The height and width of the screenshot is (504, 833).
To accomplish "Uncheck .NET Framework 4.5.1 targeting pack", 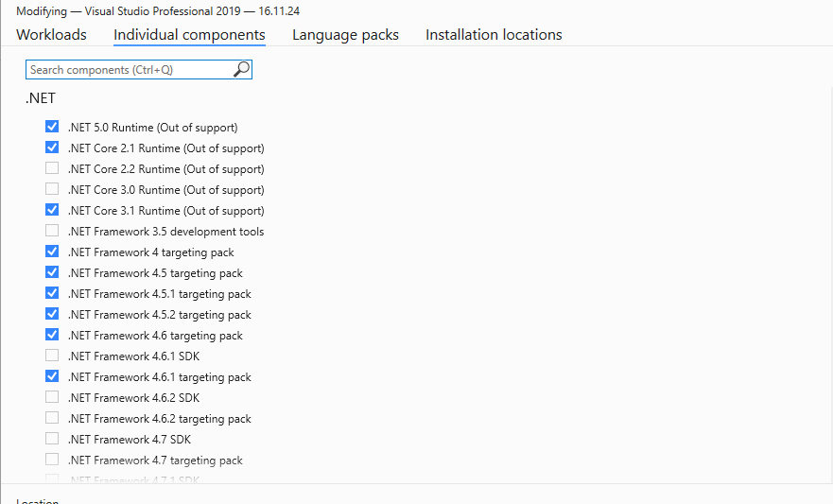I will (52, 292).
